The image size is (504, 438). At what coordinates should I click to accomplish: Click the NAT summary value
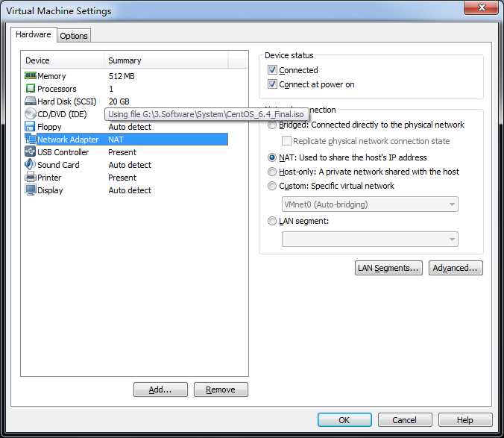point(116,140)
